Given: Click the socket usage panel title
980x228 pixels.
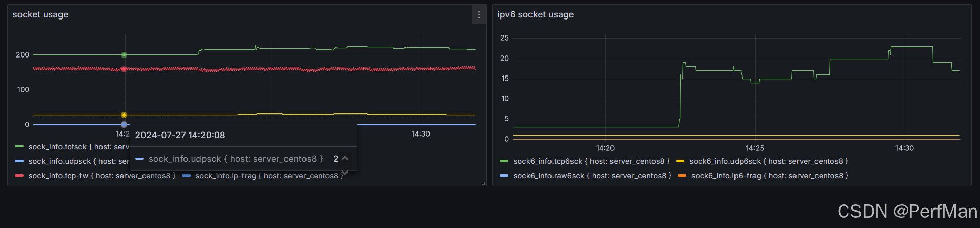Looking at the screenshot, I should click(x=40, y=14).
